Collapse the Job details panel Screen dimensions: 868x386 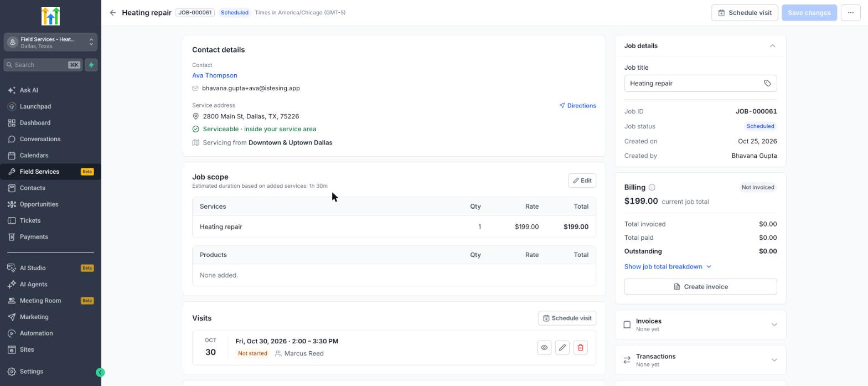click(772, 46)
